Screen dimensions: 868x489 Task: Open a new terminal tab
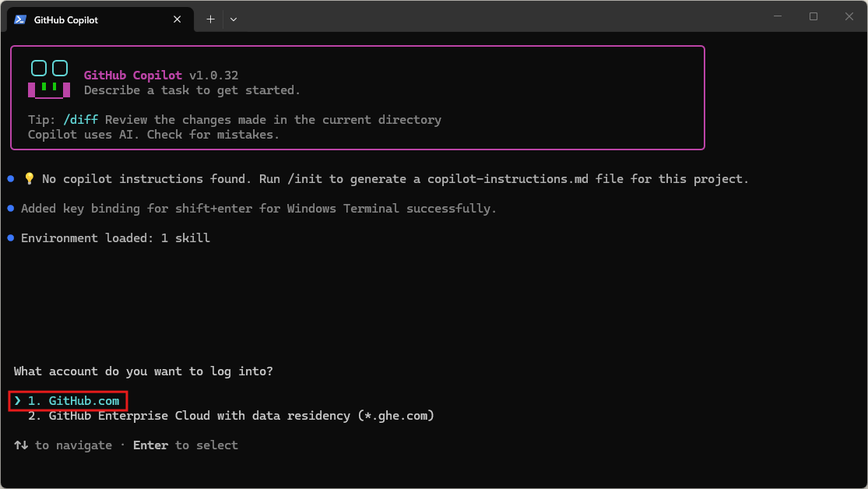(210, 19)
